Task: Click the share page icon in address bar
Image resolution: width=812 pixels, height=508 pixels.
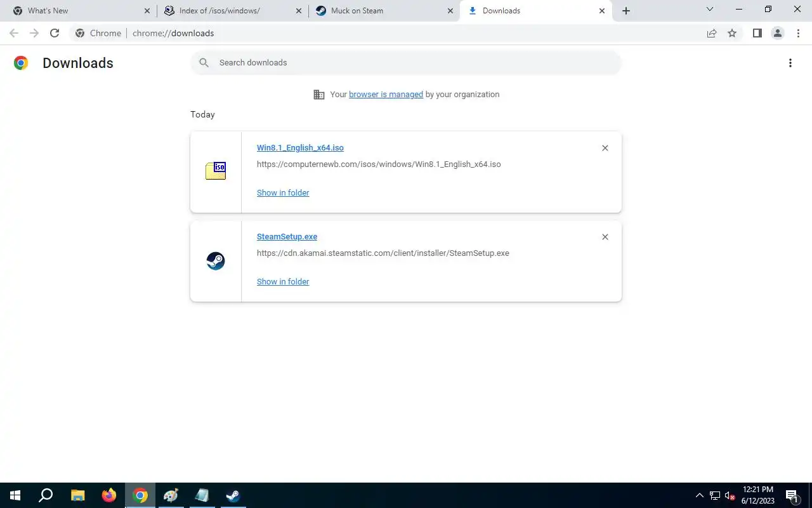Action: click(712, 33)
